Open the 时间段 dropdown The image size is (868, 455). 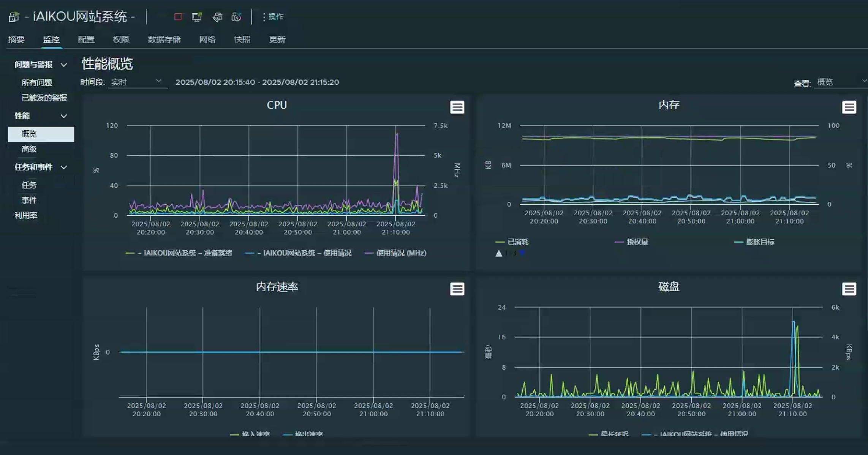click(137, 81)
